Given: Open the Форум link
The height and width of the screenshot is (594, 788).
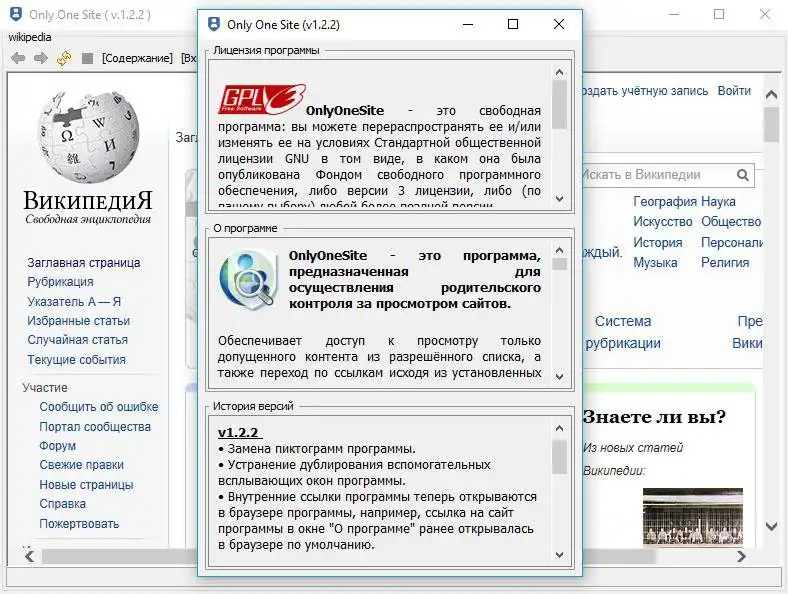Looking at the screenshot, I should click(x=57, y=446).
